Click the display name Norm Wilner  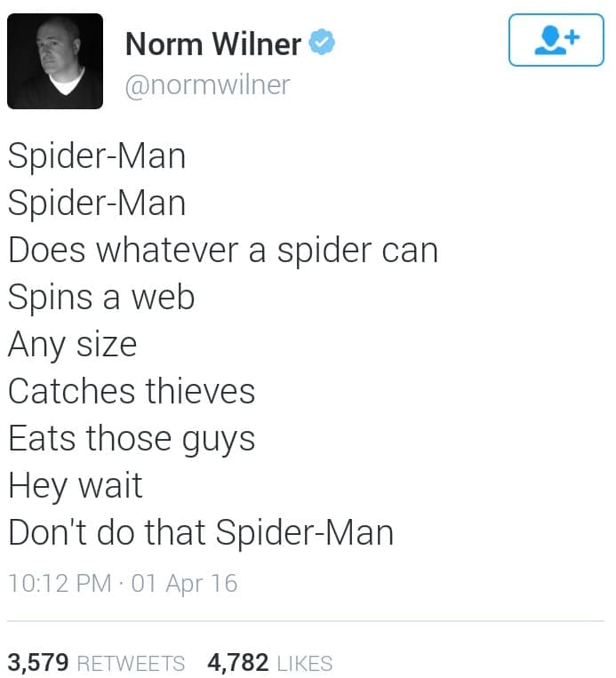[x=213, y=43]
